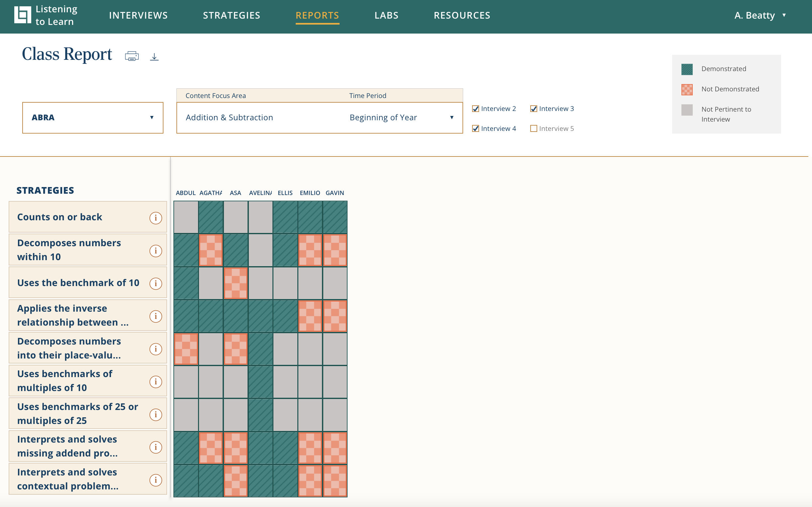Uncheck the Interview 3 checkbox

coord(533,109)
